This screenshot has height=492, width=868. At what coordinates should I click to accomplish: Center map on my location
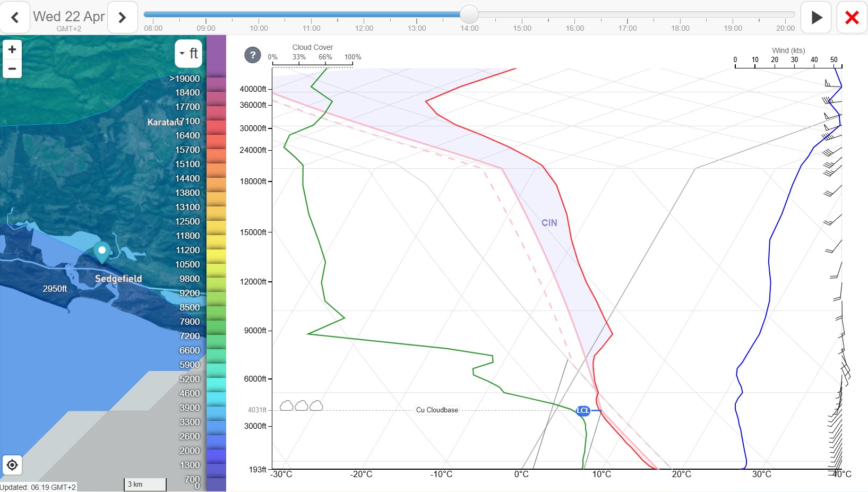pos(12,465)
